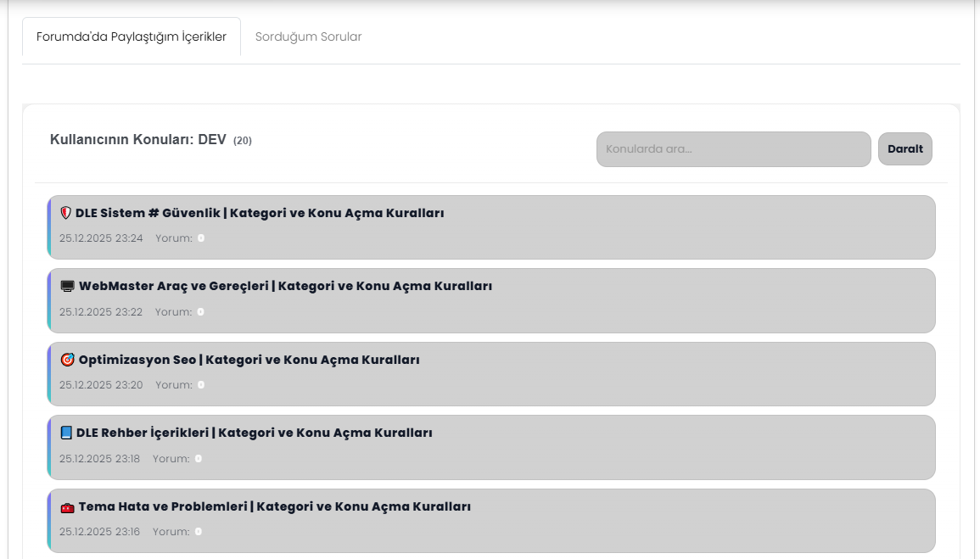Viewport: 980px width, 559px height.
Task: Click the Kullanıcının Konuları: DEV heading
Action: (x=137, y=140)
